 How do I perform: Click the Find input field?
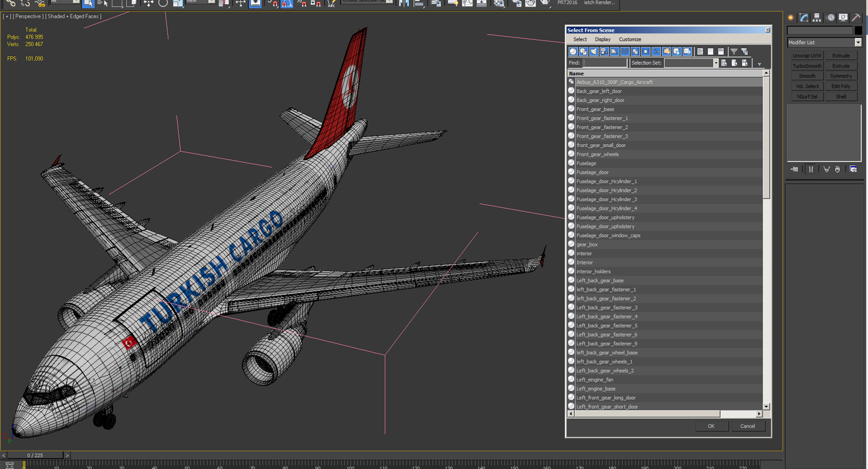(x=605, y=63)
